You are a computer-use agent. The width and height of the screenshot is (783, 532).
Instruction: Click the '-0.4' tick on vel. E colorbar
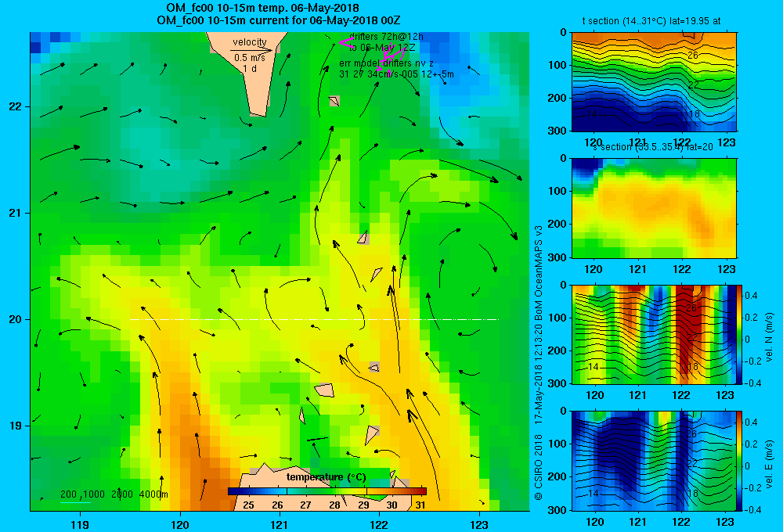(x=752, y=510)
